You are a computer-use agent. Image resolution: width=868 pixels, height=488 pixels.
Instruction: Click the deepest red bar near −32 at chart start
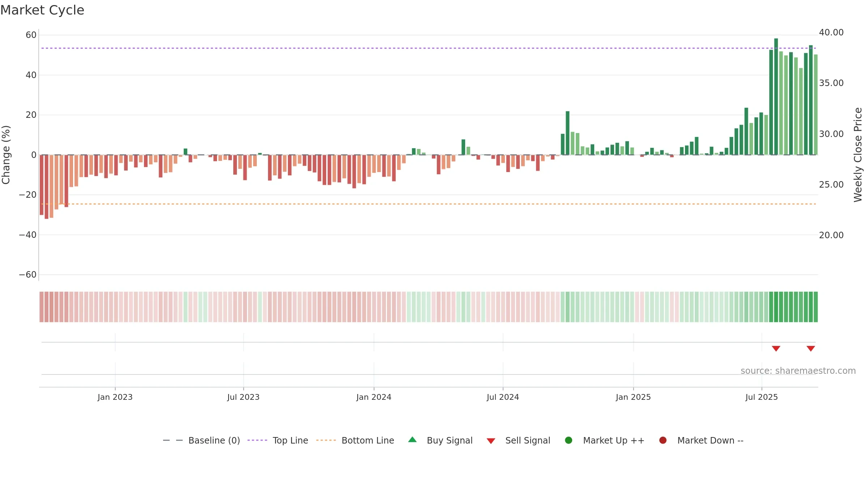pos(46,187)
